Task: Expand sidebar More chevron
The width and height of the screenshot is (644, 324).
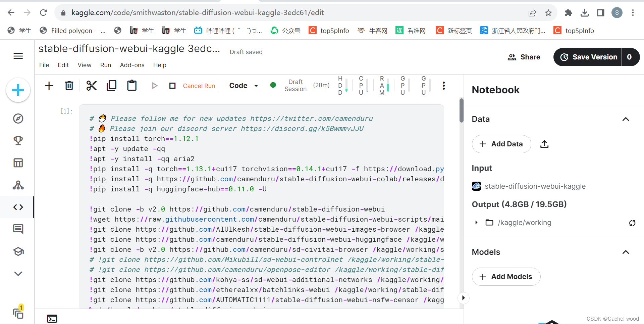Action: [18, 274]
